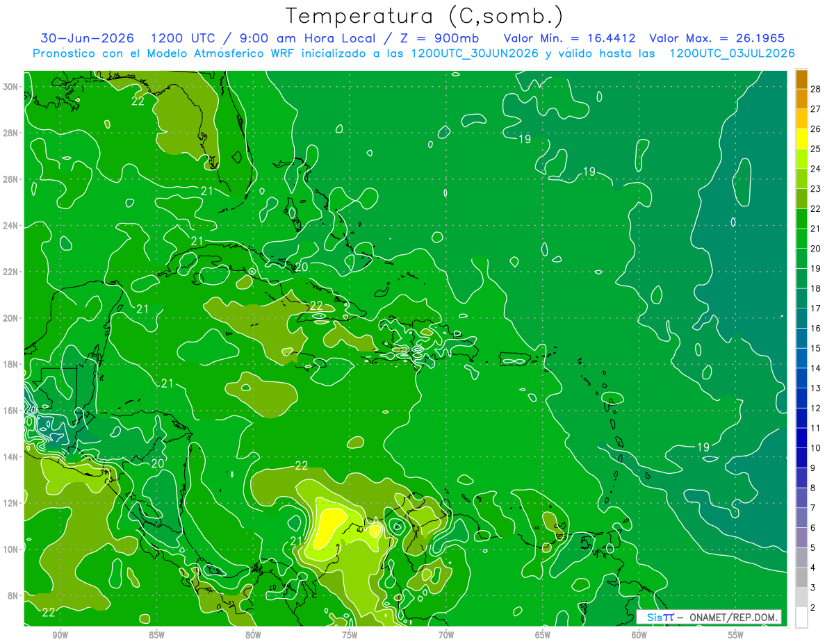Image resolution: width=834 pixels, height=644 pixels.
Task: Click the white swatch below label 2
Action: (x=801, y=617)
